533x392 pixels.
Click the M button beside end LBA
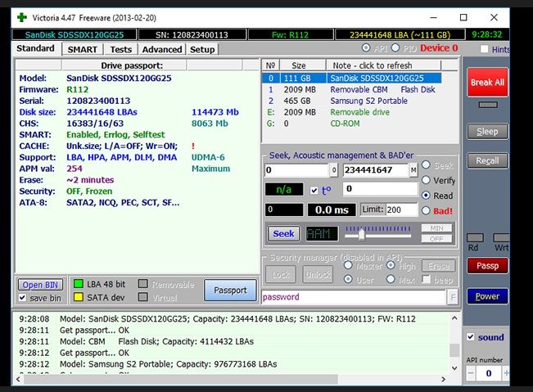point(413,170)
